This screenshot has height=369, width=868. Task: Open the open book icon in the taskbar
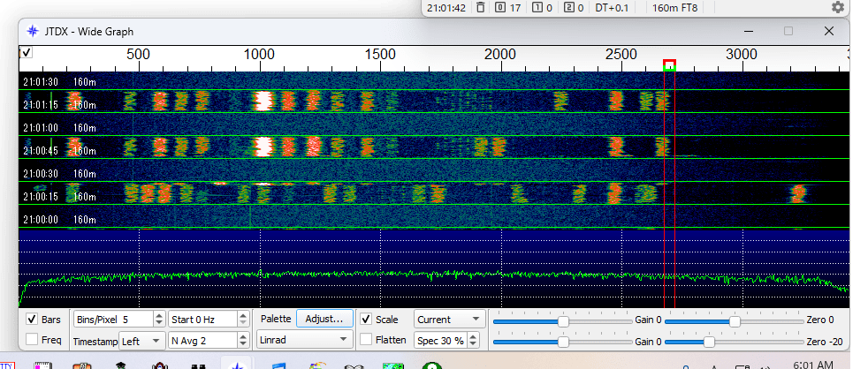coord(353,365)
